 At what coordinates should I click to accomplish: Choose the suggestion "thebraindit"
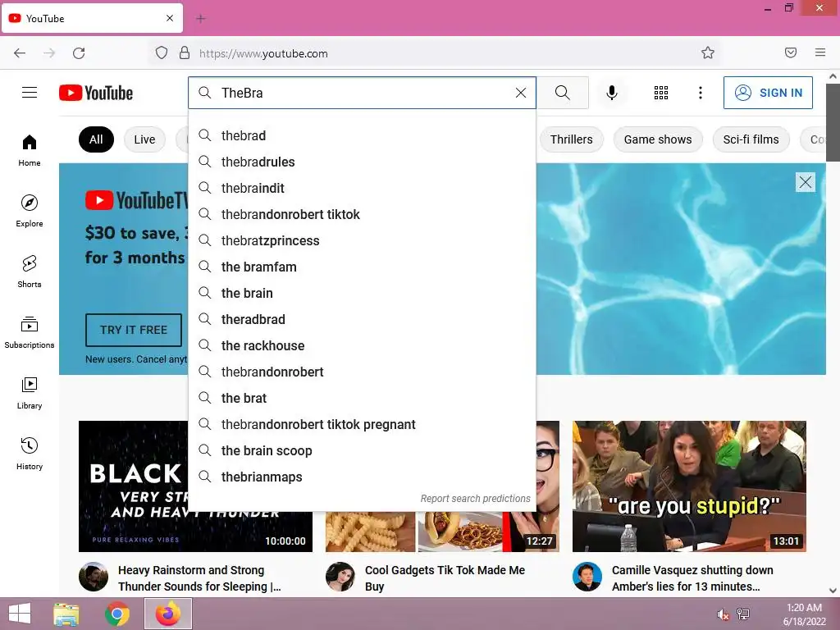(362, 188)
